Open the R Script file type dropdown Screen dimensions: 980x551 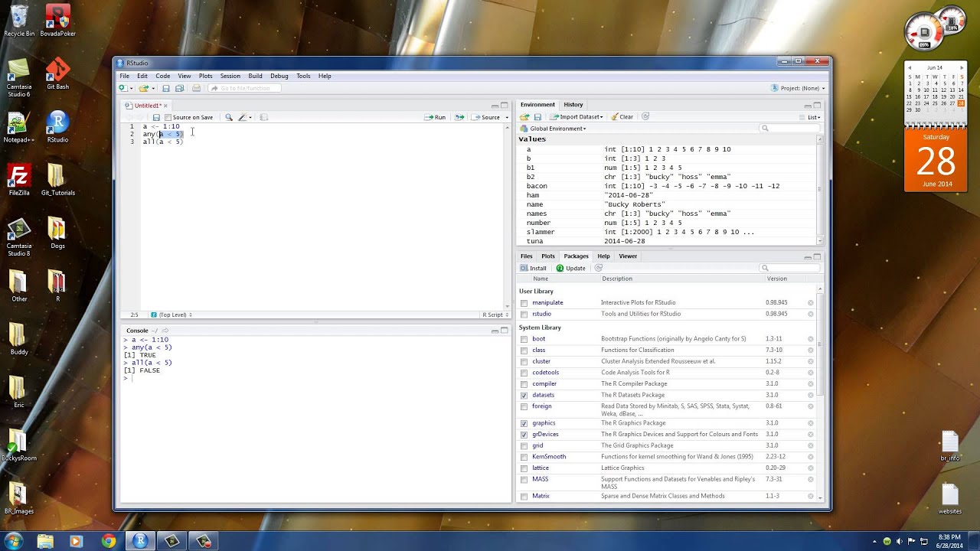point(494,315)
